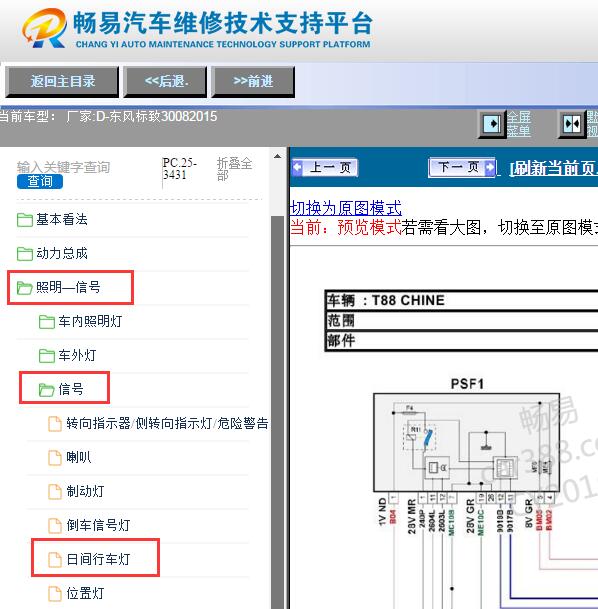Viewport: 598px width, 609px height.
Task: Expand the 车外灯 subfolder
Action: (77, 355)
